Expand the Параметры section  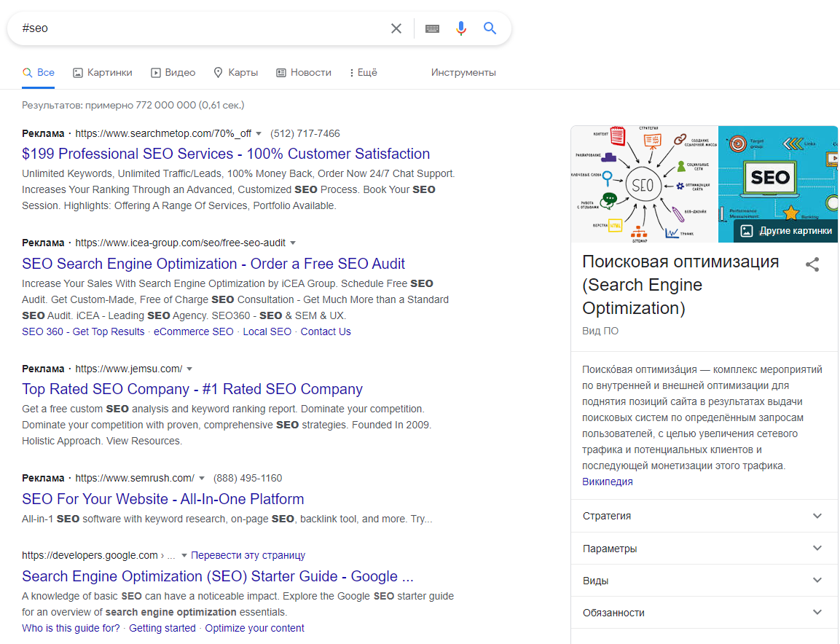click(x=704, y=549)
